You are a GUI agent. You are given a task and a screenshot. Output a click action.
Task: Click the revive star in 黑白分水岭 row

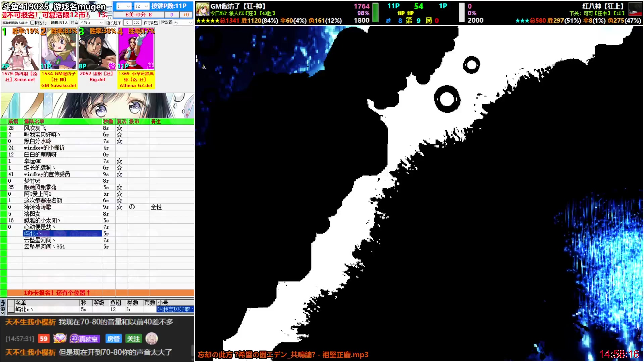coord(119,141)
